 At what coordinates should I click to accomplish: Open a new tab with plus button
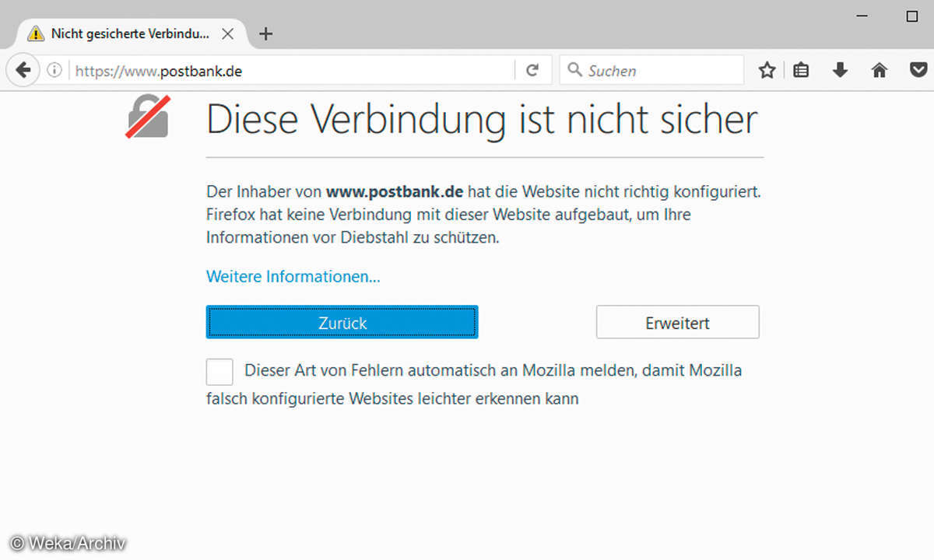266,33
